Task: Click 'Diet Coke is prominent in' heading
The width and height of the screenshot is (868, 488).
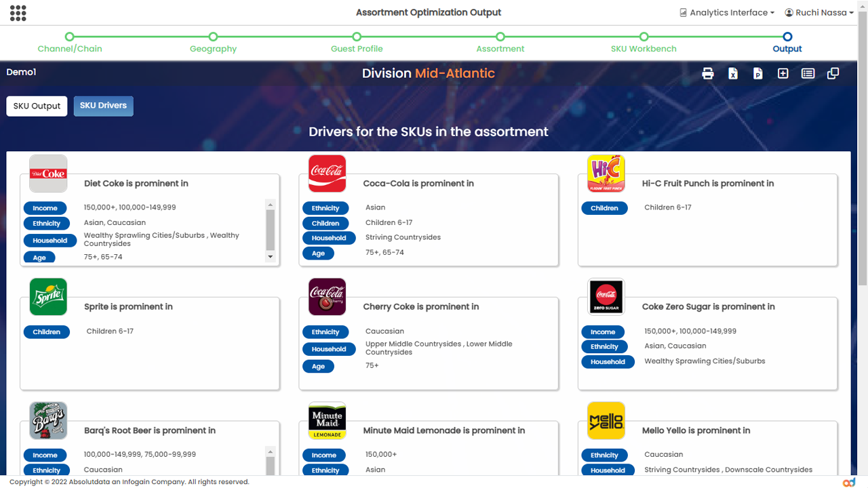Action: [136, 184]
